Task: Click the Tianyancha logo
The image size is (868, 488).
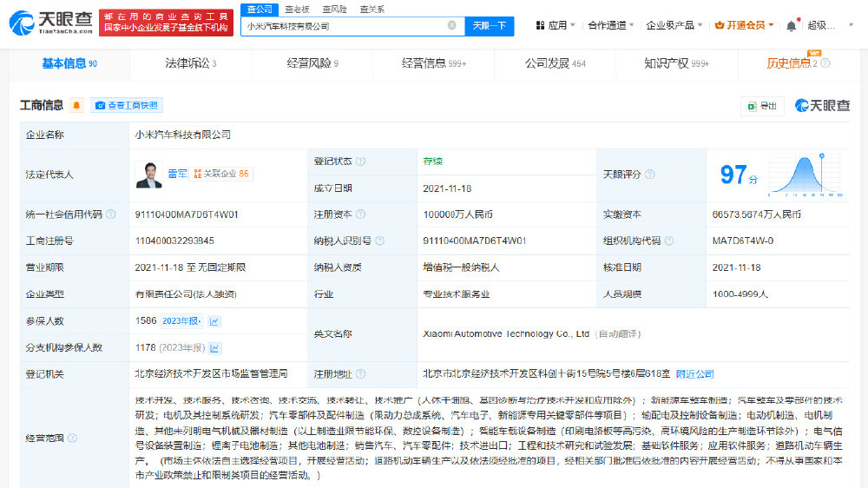Action: click(51, 23)
